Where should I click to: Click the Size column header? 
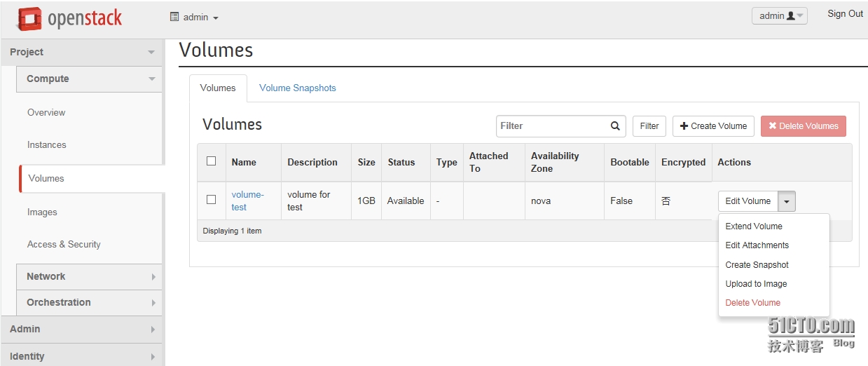click(366, 162)
